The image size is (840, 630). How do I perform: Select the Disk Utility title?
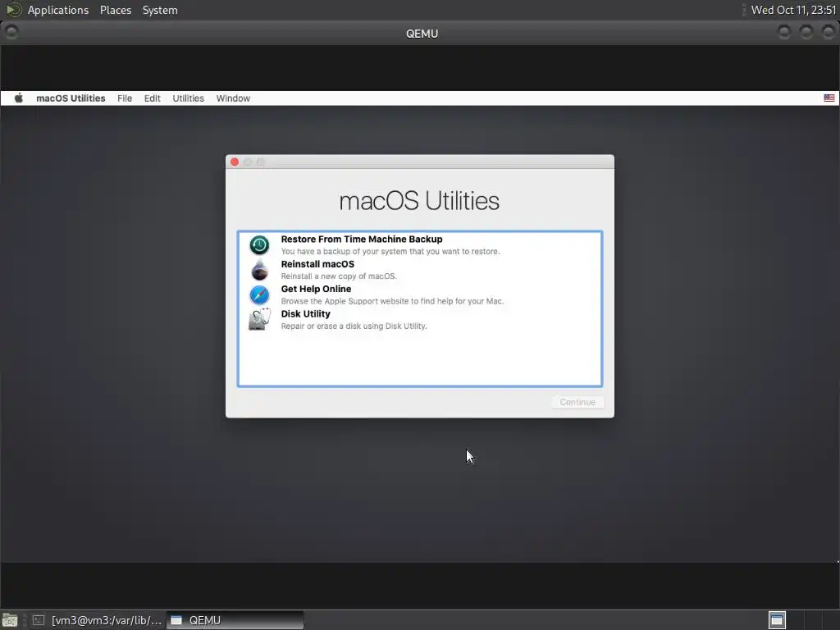click(305, 313)
